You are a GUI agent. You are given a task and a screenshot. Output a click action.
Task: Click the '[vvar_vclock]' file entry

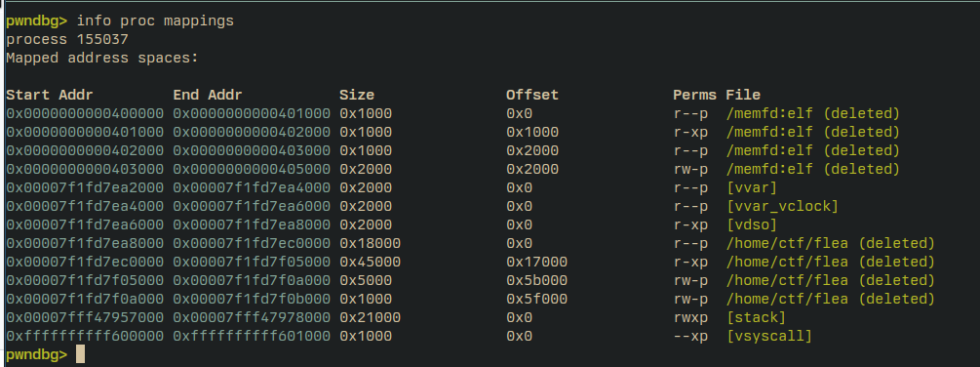pos(782,206)
